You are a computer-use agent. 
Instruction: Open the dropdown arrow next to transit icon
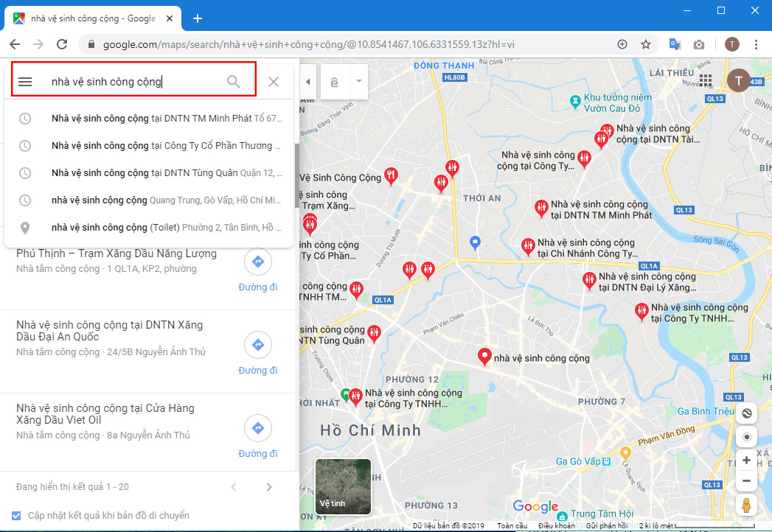click(x=359, y=81)
